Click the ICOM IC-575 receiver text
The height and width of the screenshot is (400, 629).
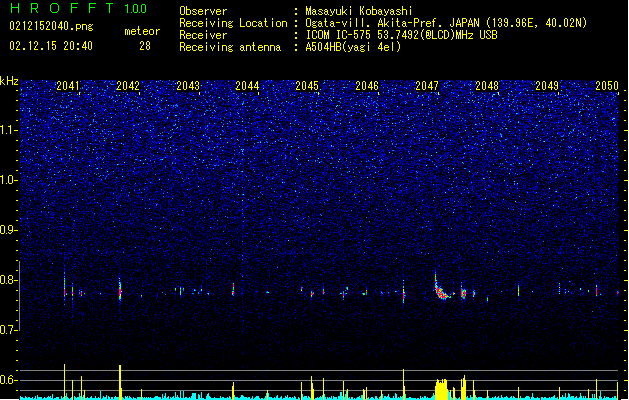tap(402, 35)
